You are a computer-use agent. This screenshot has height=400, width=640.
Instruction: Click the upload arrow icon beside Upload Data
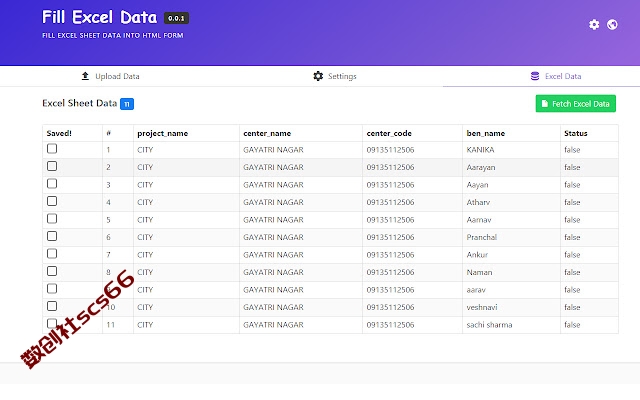pos(85,76)
